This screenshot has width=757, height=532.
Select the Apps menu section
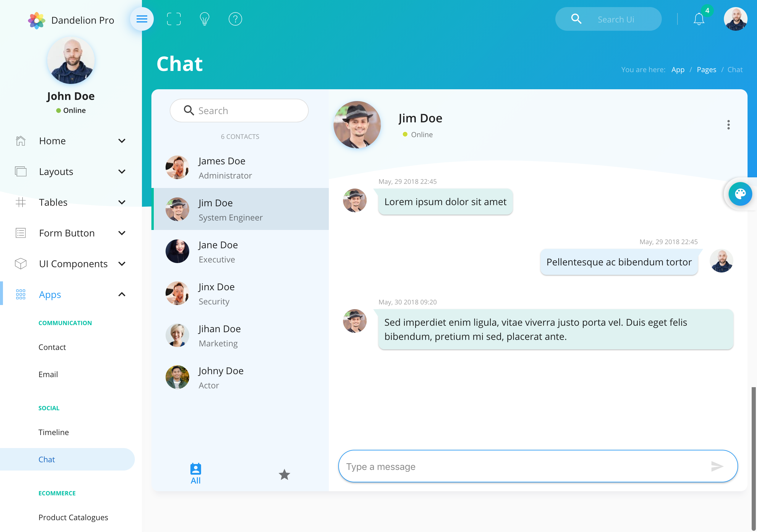pyautogui.click(x=50, y=294)
